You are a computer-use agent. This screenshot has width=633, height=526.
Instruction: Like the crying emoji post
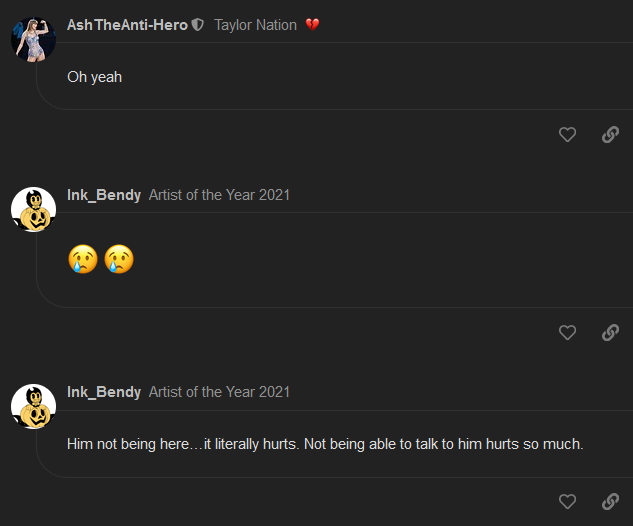(567, 333)
